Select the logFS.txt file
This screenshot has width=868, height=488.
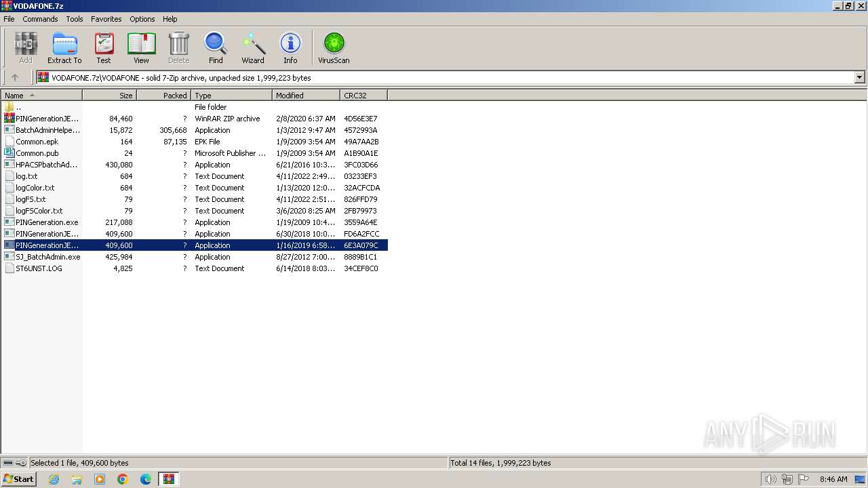point(195,199)
